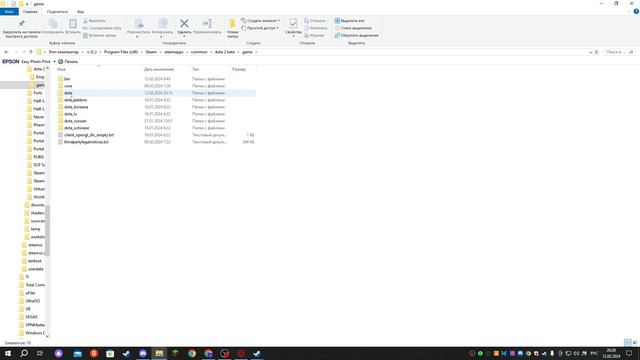This screenshot has height=360, width=640.
Task: Sort by the Type column header
Action: pos(196,69)
